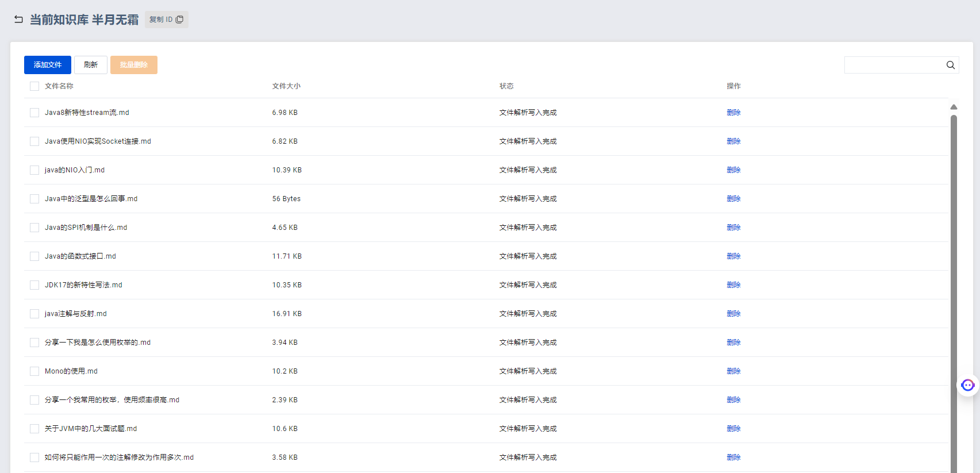Click the 文件大小 column header
Screen dimensions: 980x473
[286, 86]
